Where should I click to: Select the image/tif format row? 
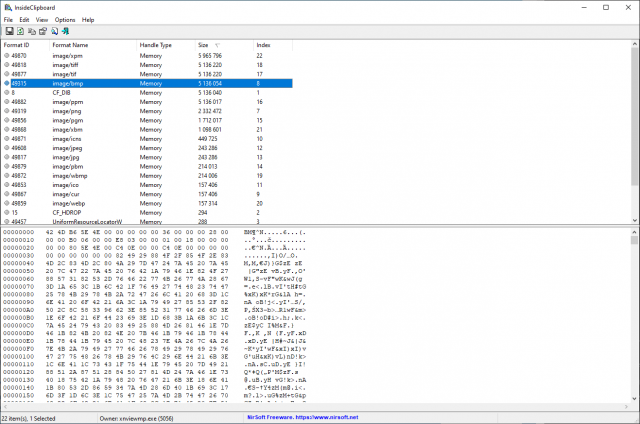point(147,74)
